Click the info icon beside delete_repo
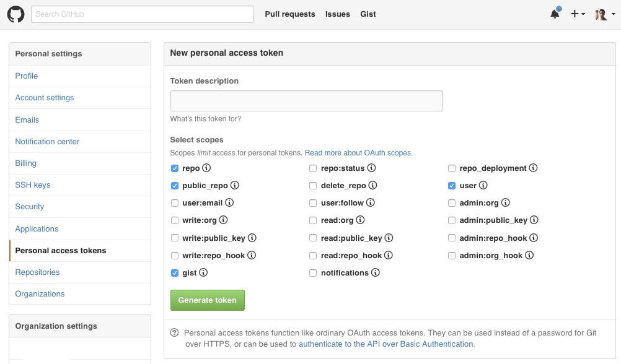Screen dimensions: 621x364 coord(372,185)
